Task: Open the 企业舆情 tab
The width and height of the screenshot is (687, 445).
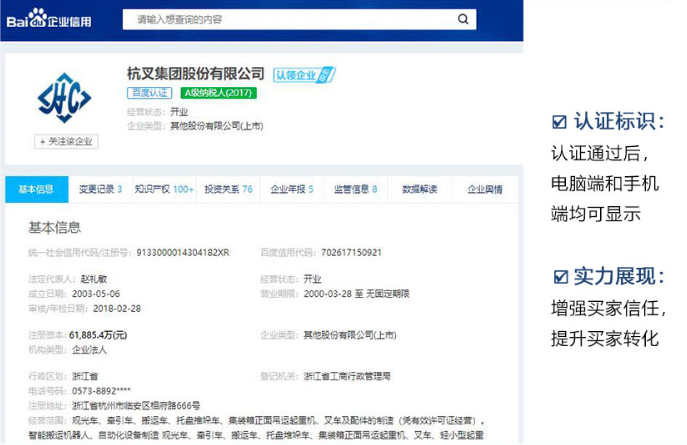Action: [x=485, y=189]
